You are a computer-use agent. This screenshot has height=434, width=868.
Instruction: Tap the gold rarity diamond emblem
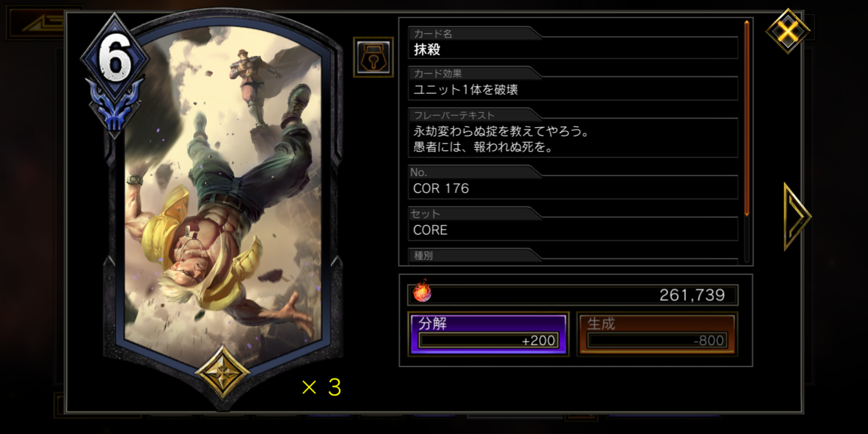tap(223, 373)
